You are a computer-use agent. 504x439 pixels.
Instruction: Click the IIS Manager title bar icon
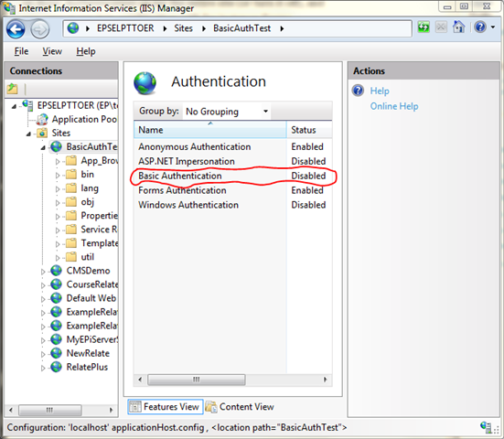[x=9, y=8]
